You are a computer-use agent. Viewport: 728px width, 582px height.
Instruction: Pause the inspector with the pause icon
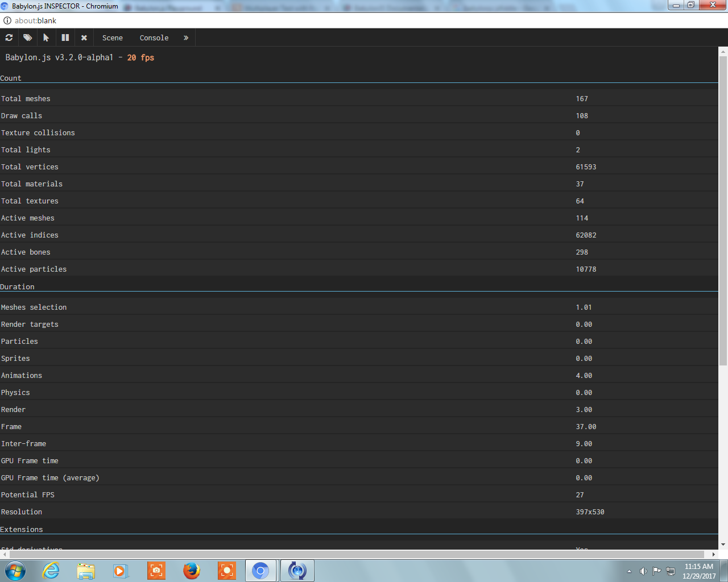pyautogui.click(x=65, y=38)
